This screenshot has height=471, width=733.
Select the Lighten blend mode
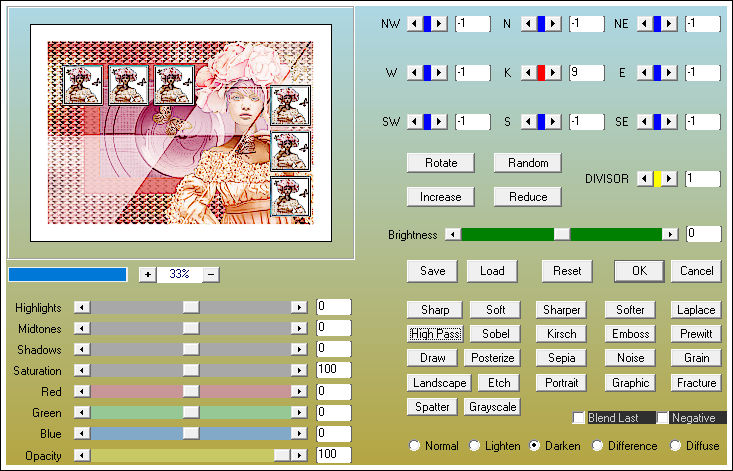point(474,446)
